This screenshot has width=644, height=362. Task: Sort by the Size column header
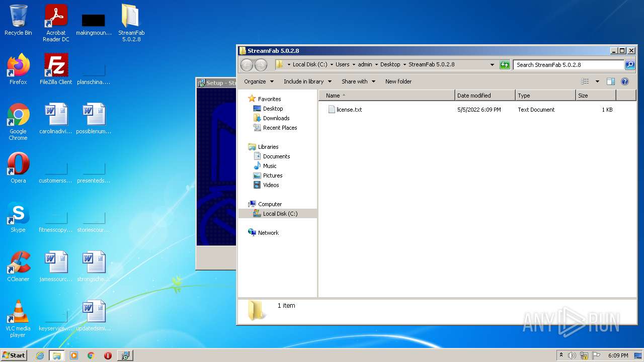596,96
